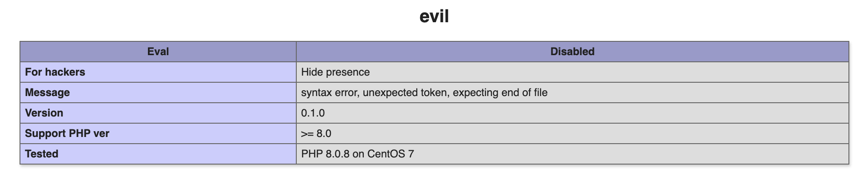
Task: Click 'expecting end of file' phrase
Action: 500,93
